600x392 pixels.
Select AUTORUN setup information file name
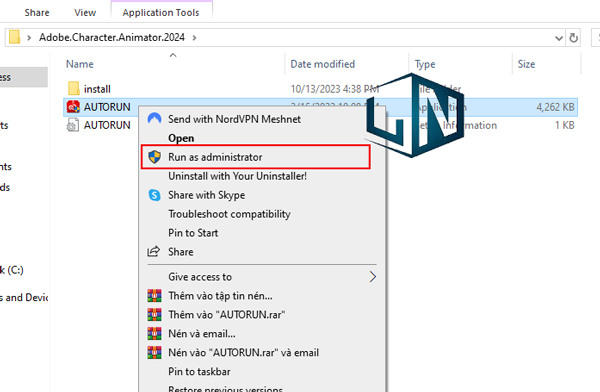107,125
